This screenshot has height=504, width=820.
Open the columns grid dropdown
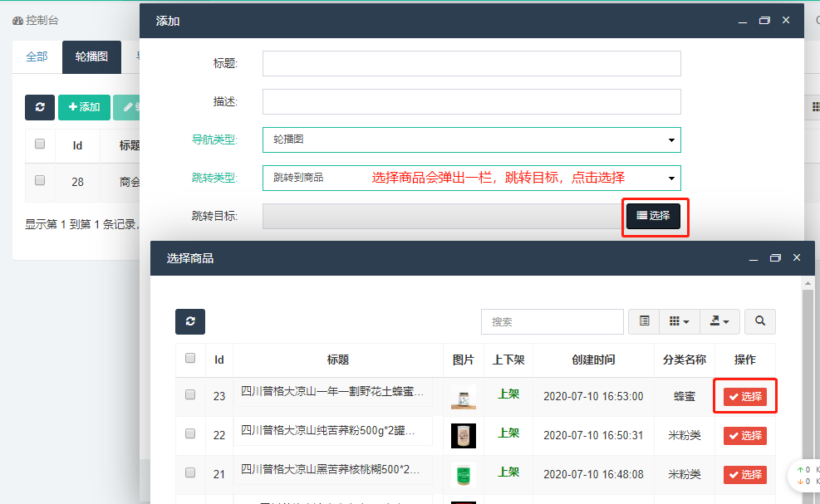pos(679,321)
